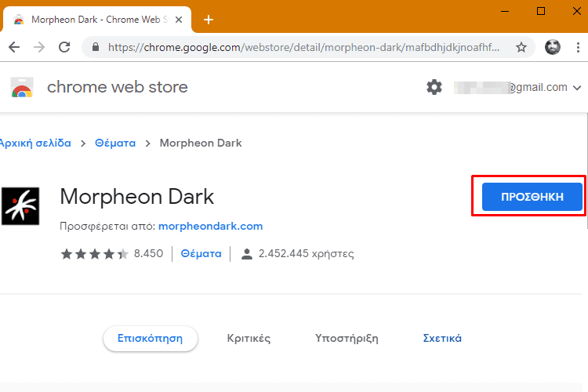The width and height of the screenshot is (588, 392).
Task: Switch to the Υποστήριξη tab
Action: 347,339
